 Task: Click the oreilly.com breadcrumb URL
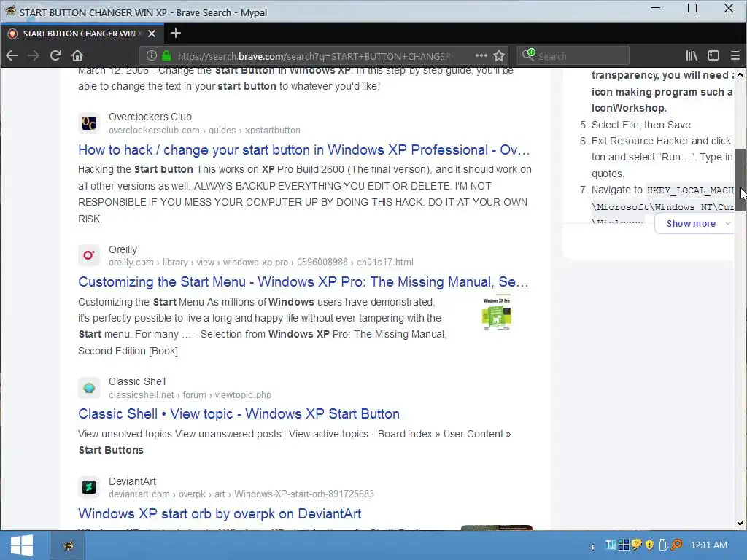[x=261, y=262]
